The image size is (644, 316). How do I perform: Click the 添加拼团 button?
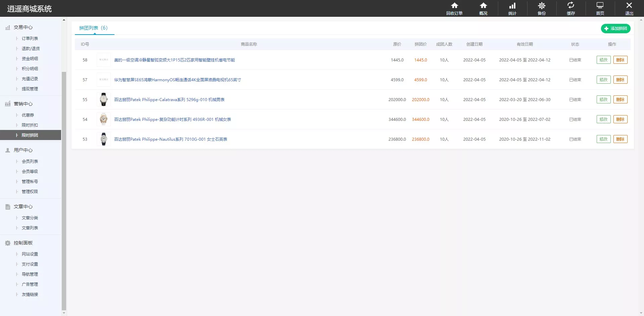click(x=615, y=29)
